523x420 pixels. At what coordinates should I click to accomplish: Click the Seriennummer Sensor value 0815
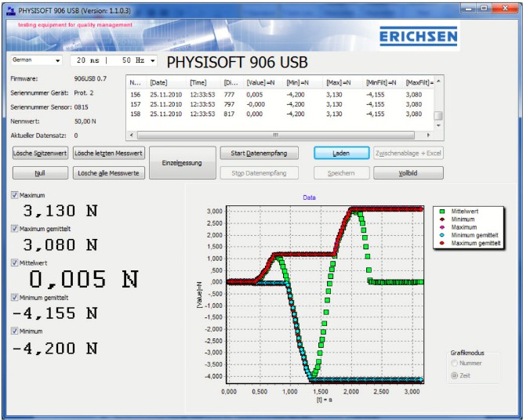81,107
